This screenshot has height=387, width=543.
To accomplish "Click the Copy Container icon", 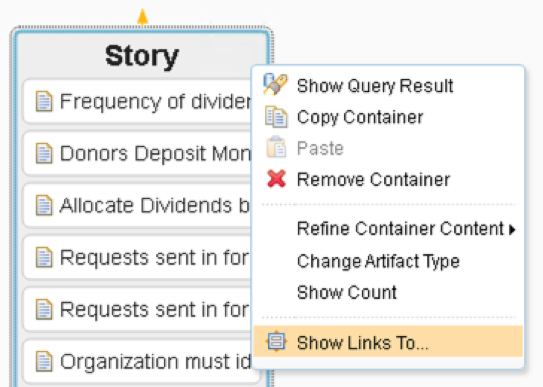I will [x=276, y=117].
